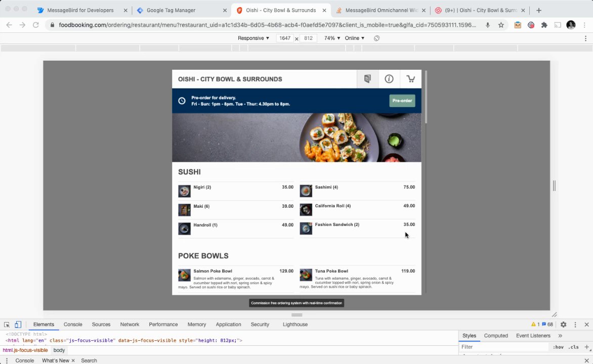Click the microphone icon in address bar
This screenshot has width=593, height=364.
coord(487,25)
